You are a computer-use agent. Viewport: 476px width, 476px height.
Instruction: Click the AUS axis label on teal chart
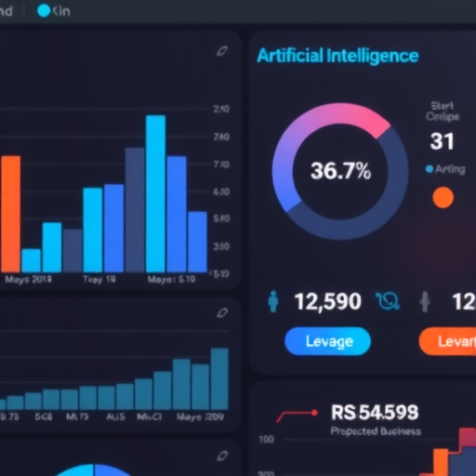tap(115, 416)
